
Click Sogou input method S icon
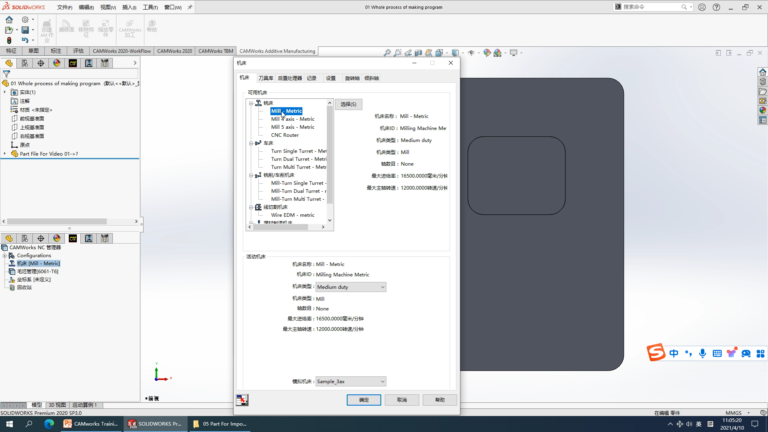(x=656, y=353)
